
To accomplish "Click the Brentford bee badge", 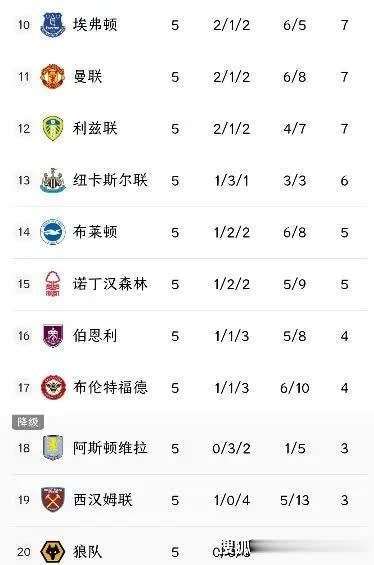I will point(53,388).
